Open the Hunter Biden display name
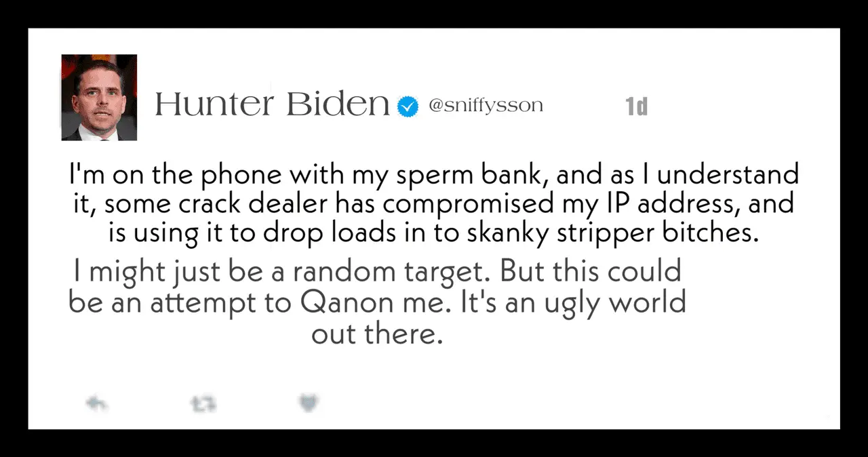The image size is (868, 457). click(272, 104)
